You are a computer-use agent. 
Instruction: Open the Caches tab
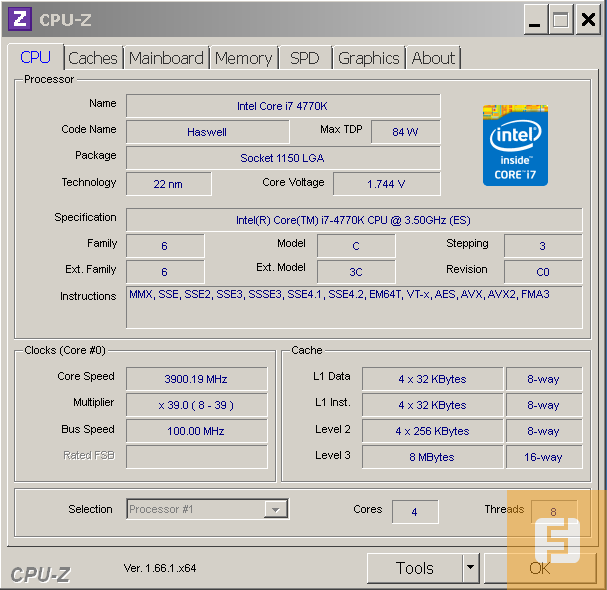pyautogui.click(x=93, y=58)
